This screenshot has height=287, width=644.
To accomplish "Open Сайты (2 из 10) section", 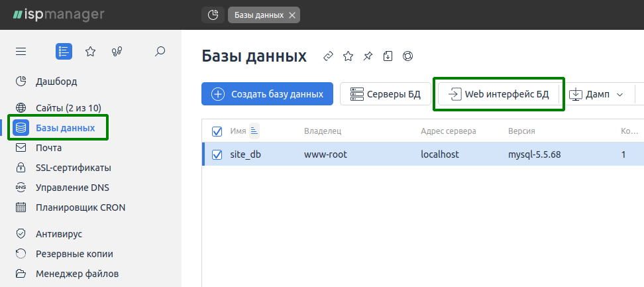I will 68,108.
